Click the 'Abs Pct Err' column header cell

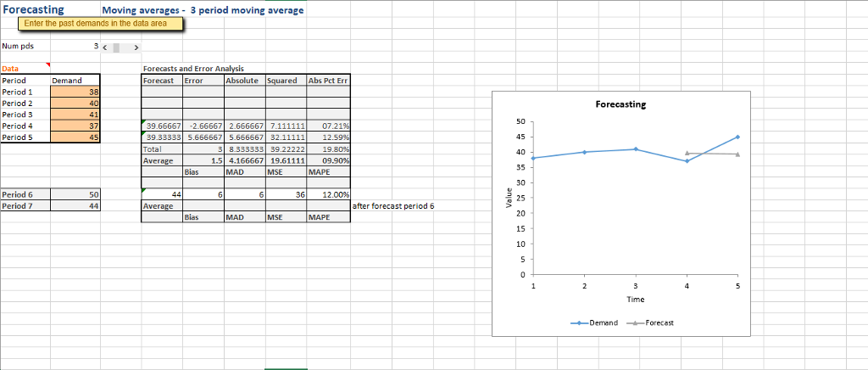point(329,81)
